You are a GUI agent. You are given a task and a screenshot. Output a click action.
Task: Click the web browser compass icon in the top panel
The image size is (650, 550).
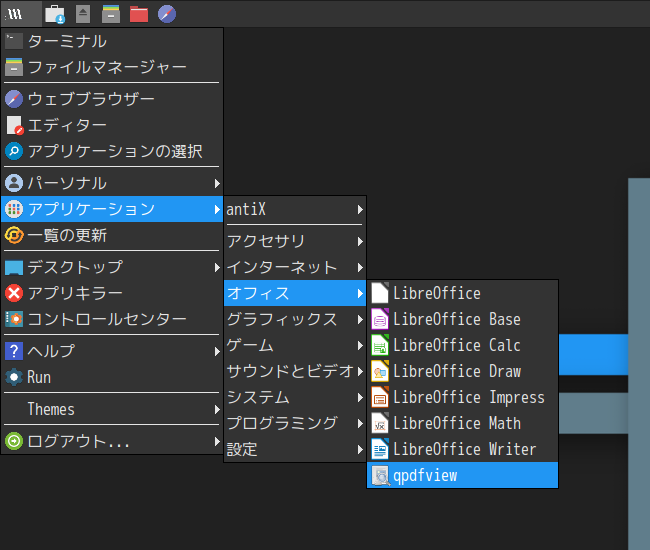pyautogui.click(x=167, y=14)
